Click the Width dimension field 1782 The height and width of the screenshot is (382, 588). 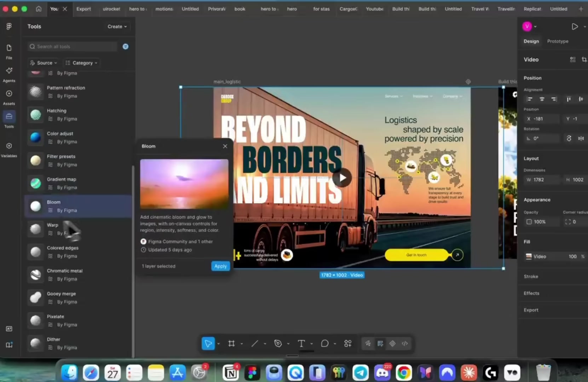pos(541,180)
